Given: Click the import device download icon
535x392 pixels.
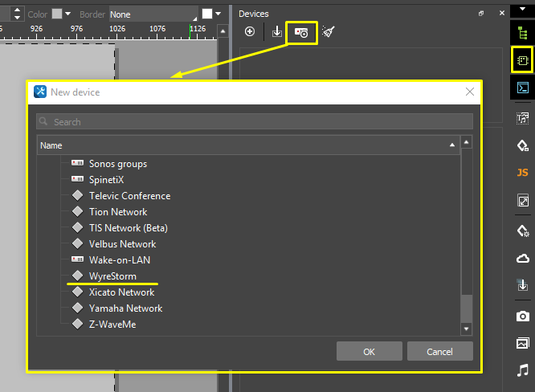Looking at the screenshot, I should click(x=276, y=32).
